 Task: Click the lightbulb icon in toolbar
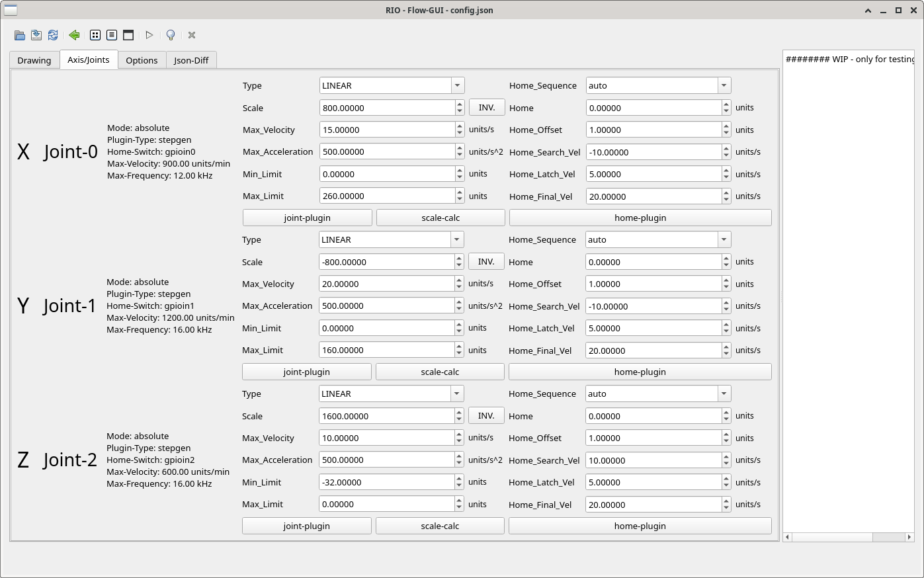coord(171,35)
